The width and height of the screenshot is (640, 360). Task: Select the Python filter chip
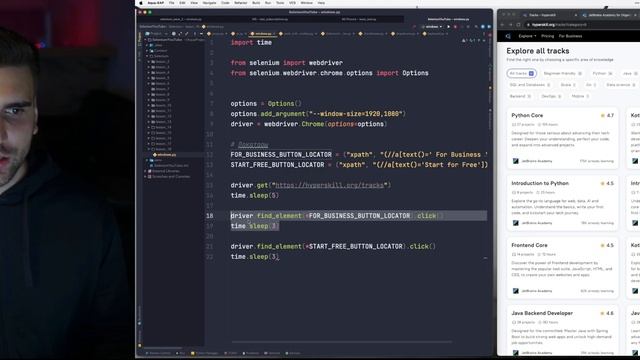click(x=602, y=73)
